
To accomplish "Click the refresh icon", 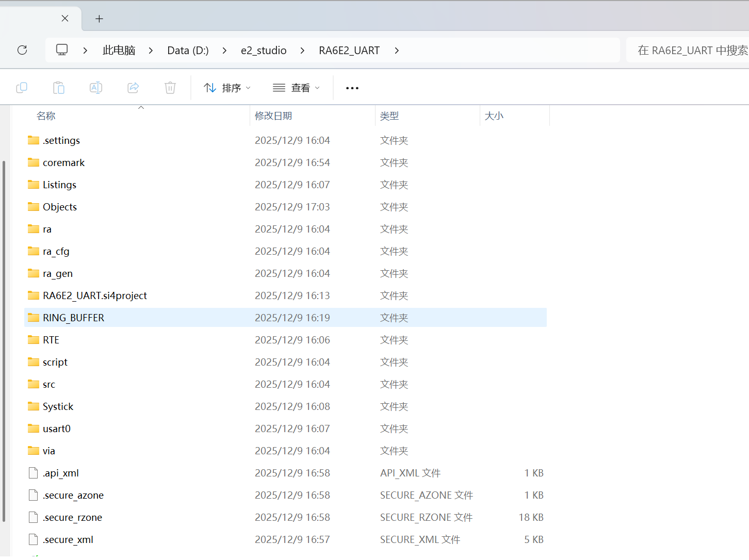I will click(x=22, y=50).
